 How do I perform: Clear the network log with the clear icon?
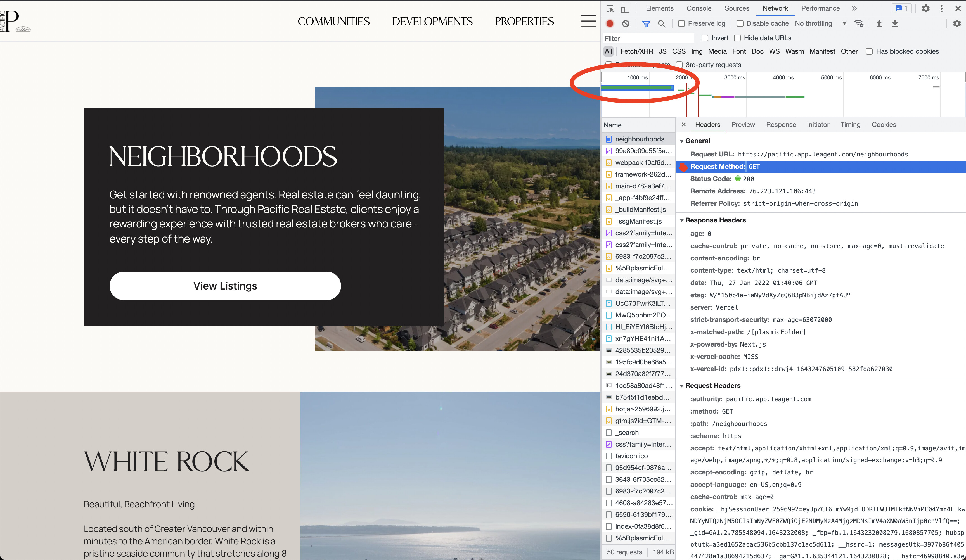pos(626,24)
